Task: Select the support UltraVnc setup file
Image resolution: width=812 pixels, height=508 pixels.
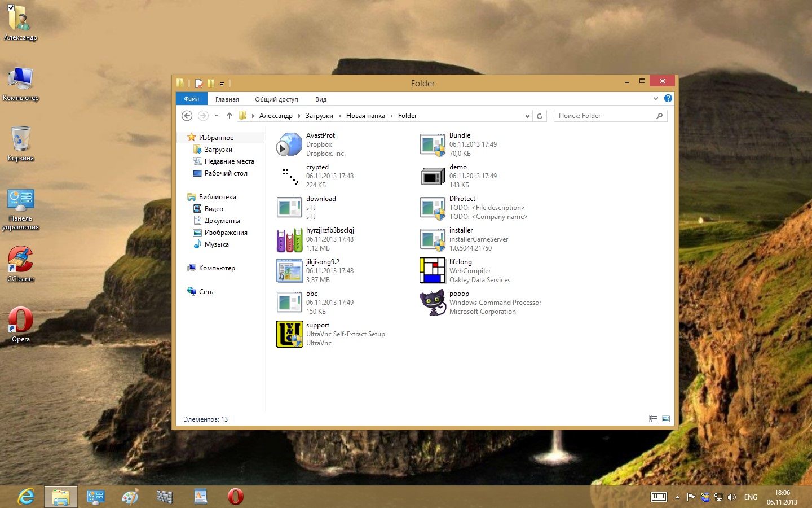Action: (x=289, y=334)
